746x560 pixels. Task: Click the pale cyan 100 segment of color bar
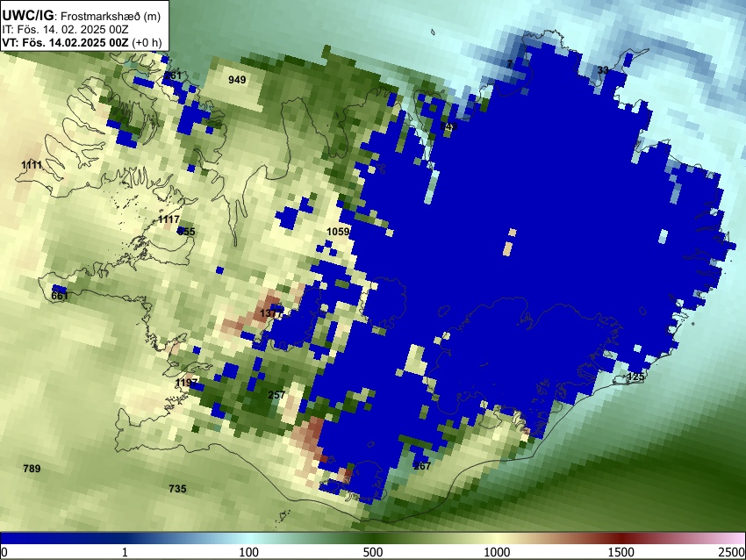(249, 539)
